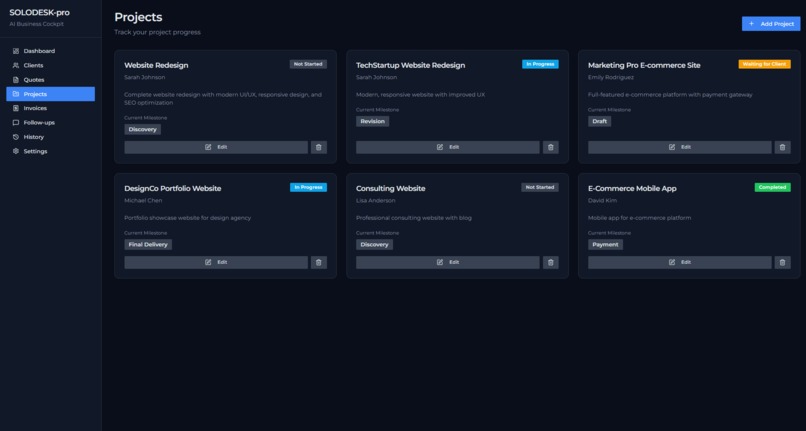The width and height of the screenshot is (806, 431).
Task: Click Discovery milestone tag on Consulting Website
Action: pos(374,245)
